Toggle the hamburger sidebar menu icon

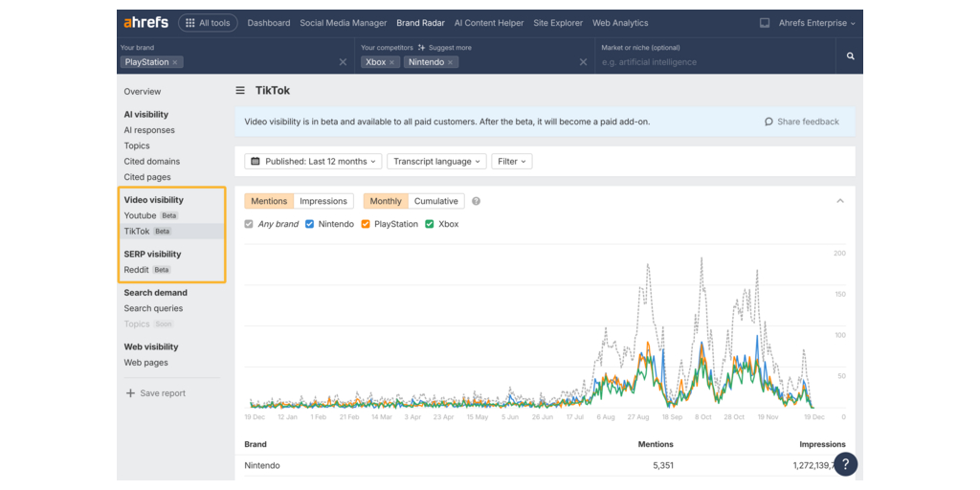240,91
